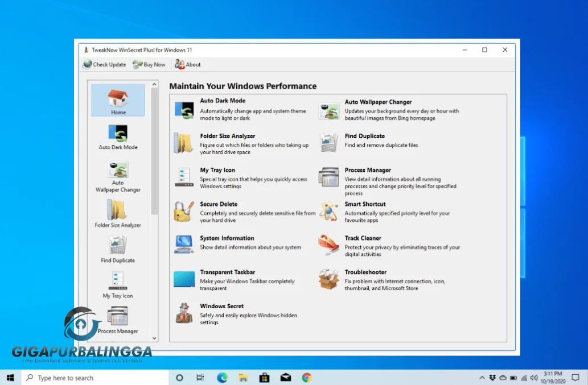This screenshot has width=588, height=385.
Task: Click the sidebar scrollbar thumb
Action: (154, 151)
